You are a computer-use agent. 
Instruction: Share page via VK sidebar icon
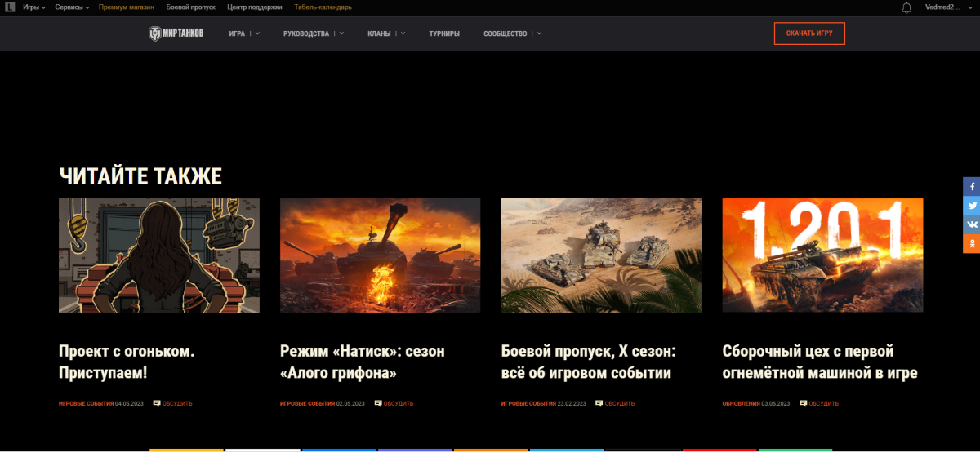(x=972, y=224)
